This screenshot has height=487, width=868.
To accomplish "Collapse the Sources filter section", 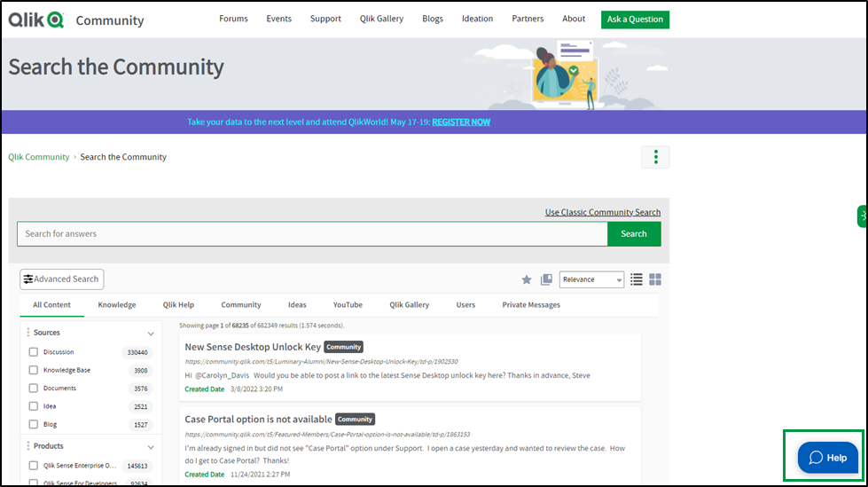I will point(151,334).
